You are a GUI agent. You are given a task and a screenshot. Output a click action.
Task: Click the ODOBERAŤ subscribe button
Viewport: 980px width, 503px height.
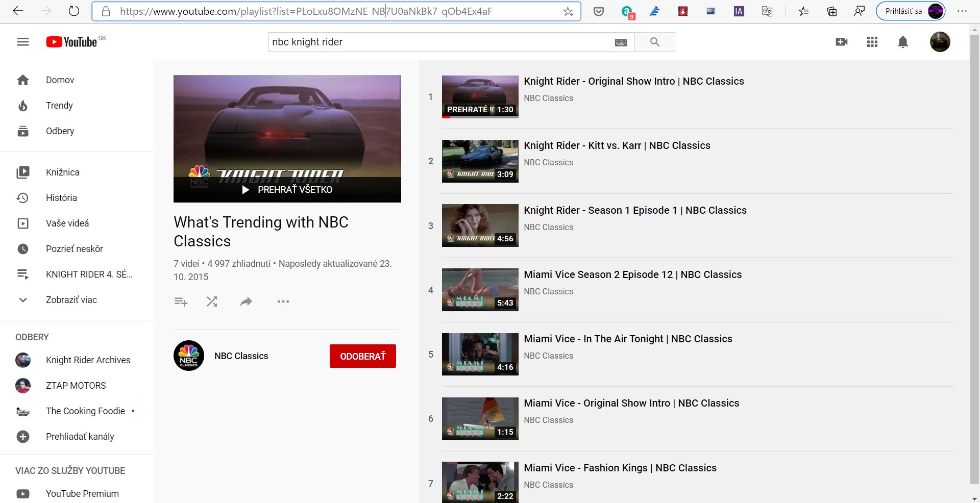click(363, 356)
